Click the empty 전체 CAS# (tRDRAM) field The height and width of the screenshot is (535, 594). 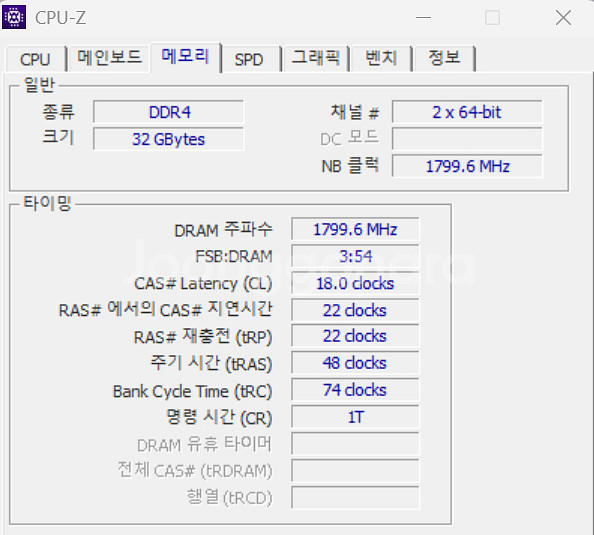(355, 471)
